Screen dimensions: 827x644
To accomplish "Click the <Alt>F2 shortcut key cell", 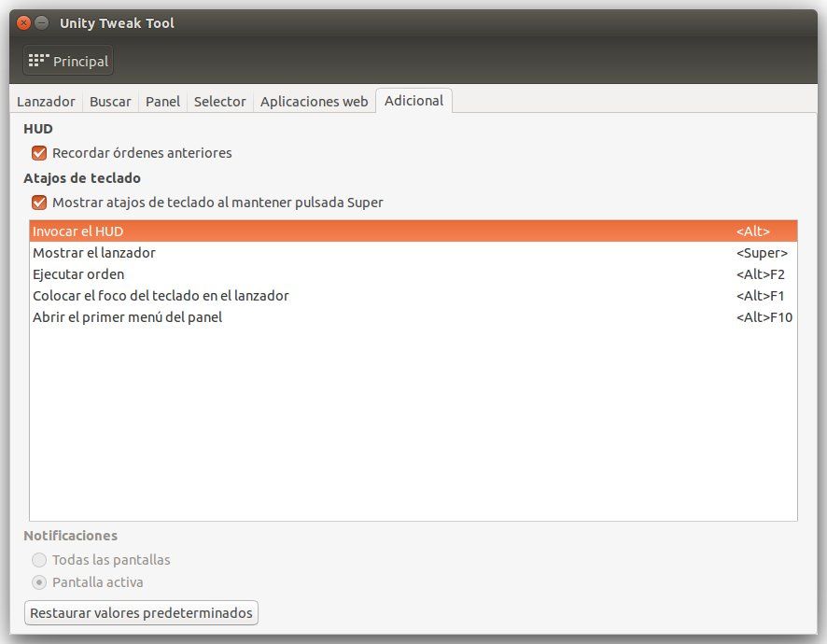I will click(x=760, y=274).
